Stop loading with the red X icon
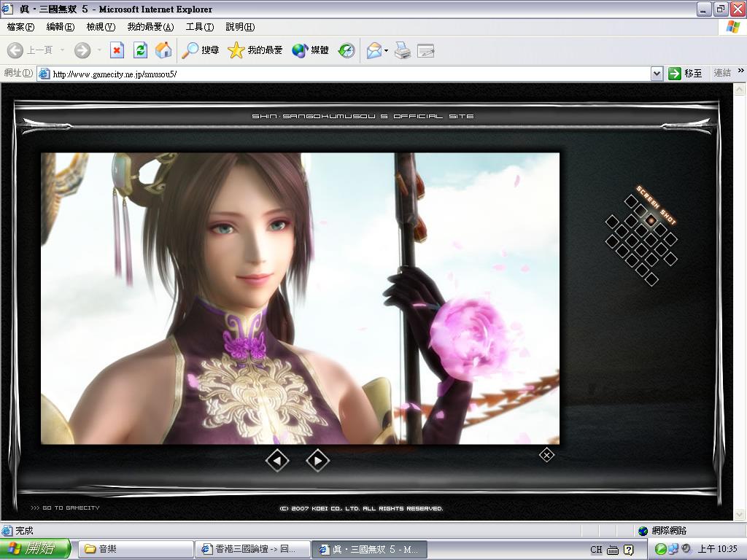 click(x=117, y=50)
